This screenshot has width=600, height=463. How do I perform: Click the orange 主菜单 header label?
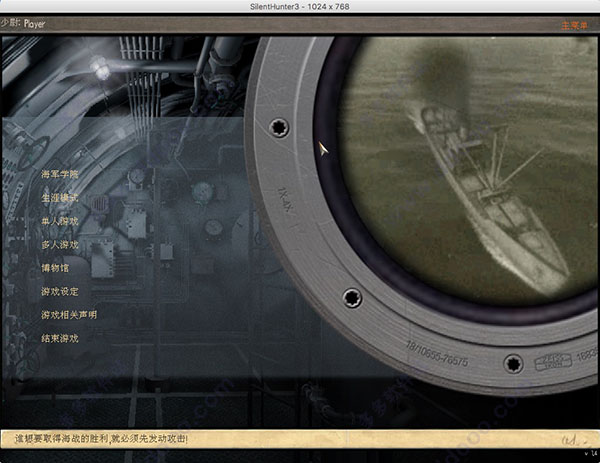click(576, 23)
